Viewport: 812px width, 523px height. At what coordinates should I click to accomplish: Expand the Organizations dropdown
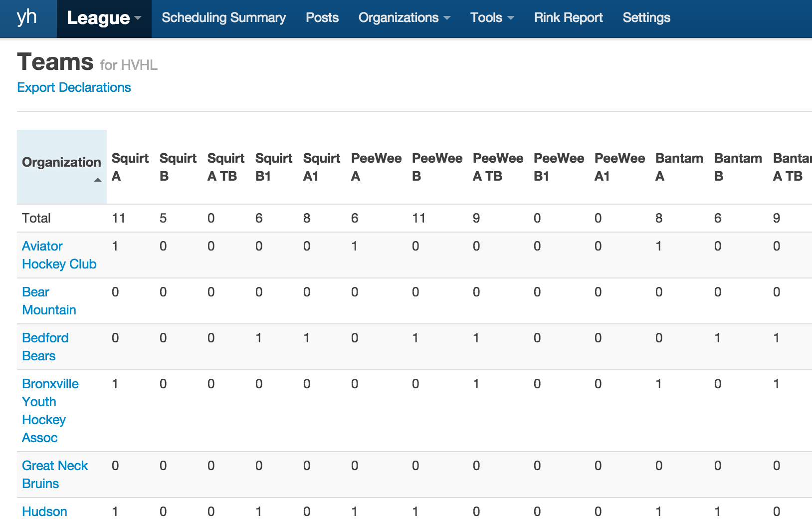pyautogui.click(x=404, y=18)
